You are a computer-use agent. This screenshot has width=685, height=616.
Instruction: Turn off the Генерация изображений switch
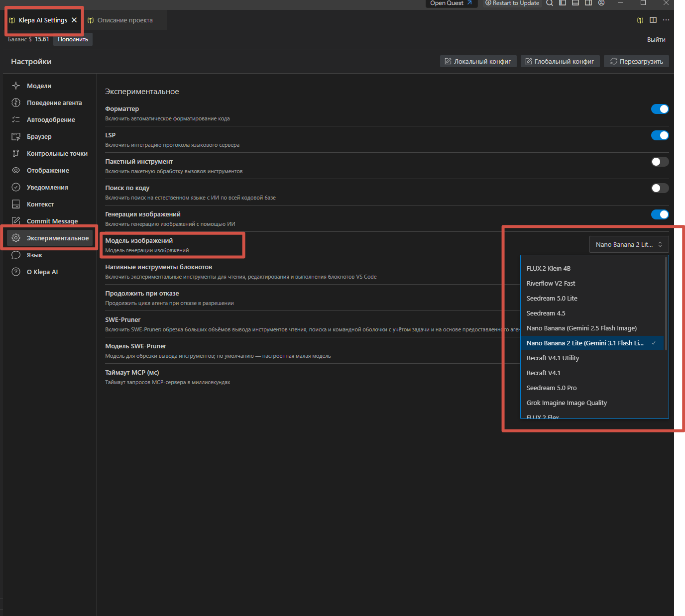click(x=660, y=214)
